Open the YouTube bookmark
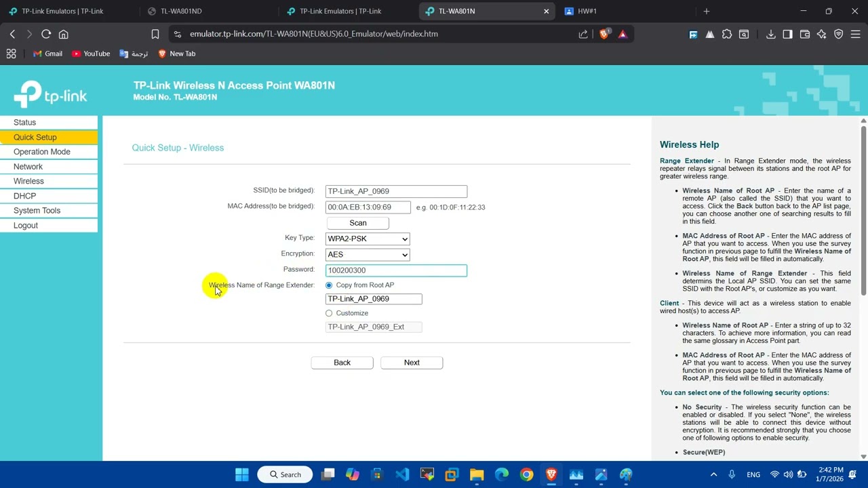868x488 pixels. pyautogui.click(x=91, y=54)
